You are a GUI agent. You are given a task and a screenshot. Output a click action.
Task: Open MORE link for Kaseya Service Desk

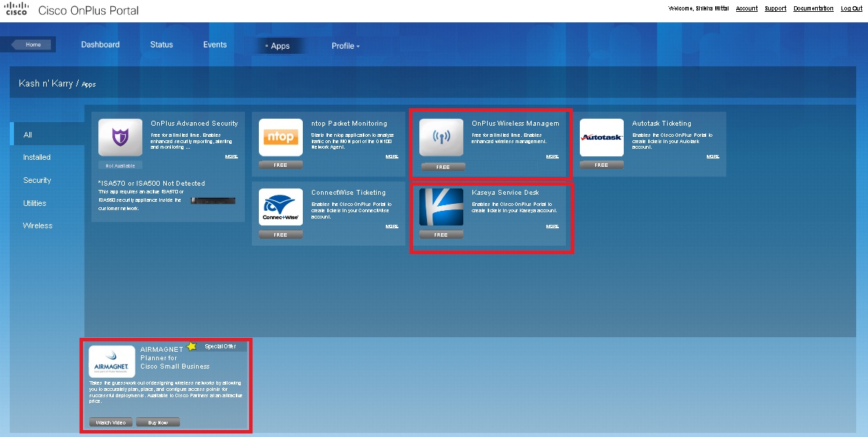coord(553,226)
